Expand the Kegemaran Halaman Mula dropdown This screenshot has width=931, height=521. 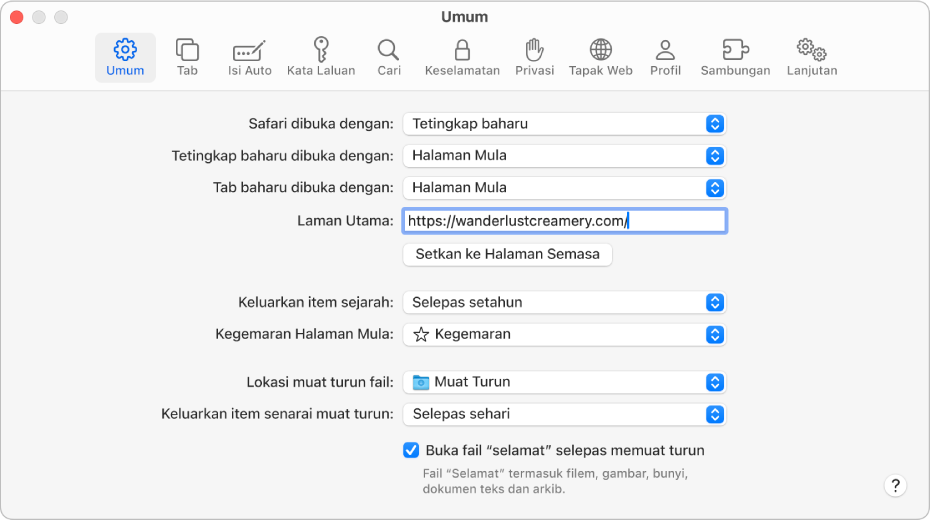click(x=564, y=334)
